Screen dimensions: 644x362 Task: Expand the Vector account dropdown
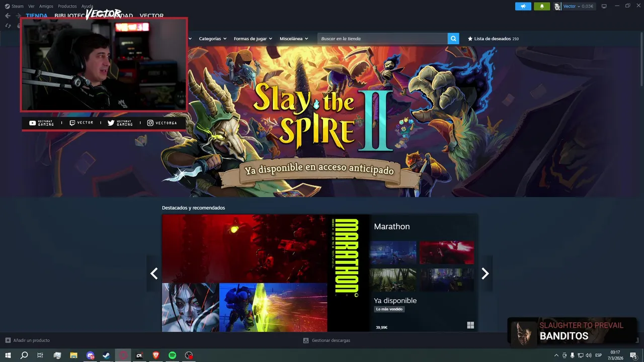pyautogui.click(x=578, y=6)
